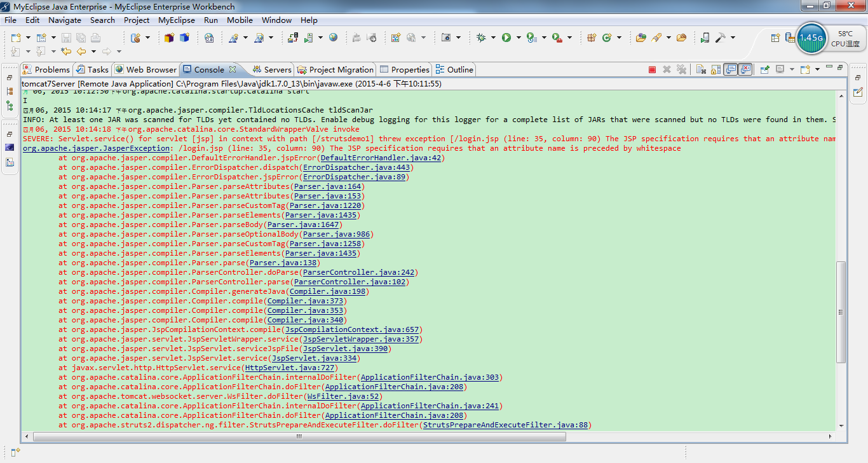868x463 pixels.
Task: Open the New file dropdown arrow
Action: tap(28, 38)
